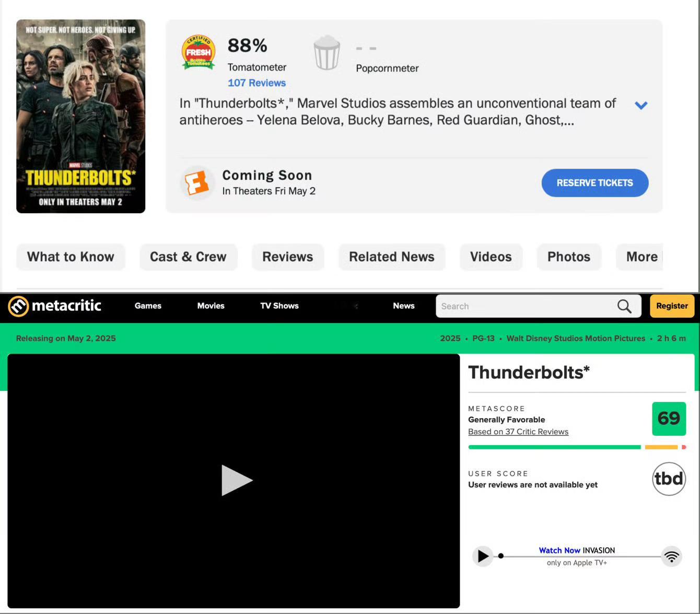
Task: Click the search magnifier icon
Action: tap(624, 306)
